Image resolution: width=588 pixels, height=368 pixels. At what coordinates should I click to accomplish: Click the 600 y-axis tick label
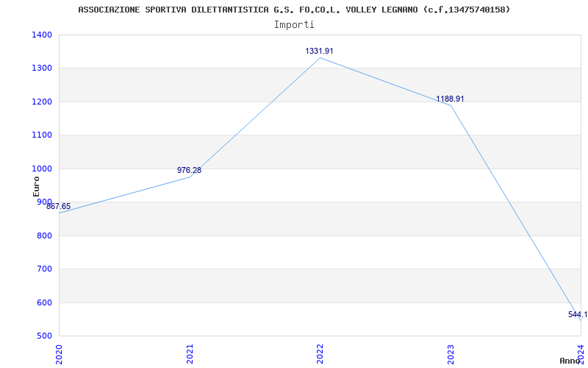[x=44, y=302]
